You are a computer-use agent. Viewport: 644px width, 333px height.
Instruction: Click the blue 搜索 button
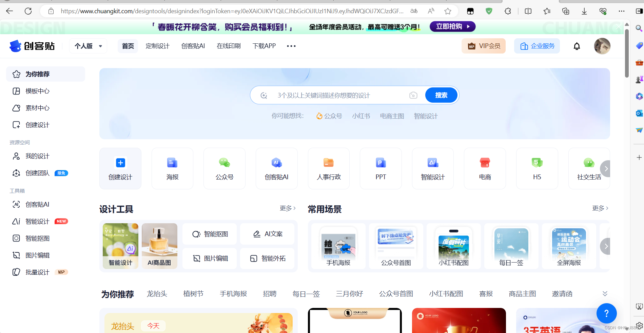coord(441,95)
